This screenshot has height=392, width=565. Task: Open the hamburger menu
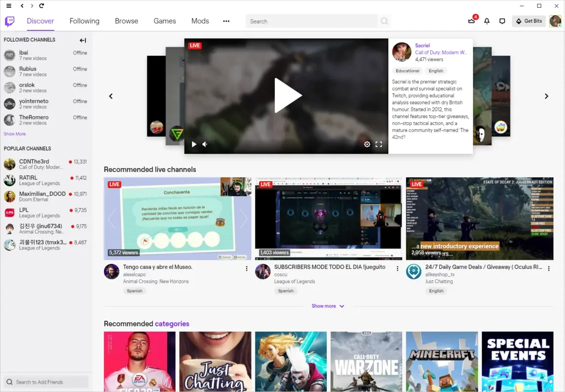8,6
